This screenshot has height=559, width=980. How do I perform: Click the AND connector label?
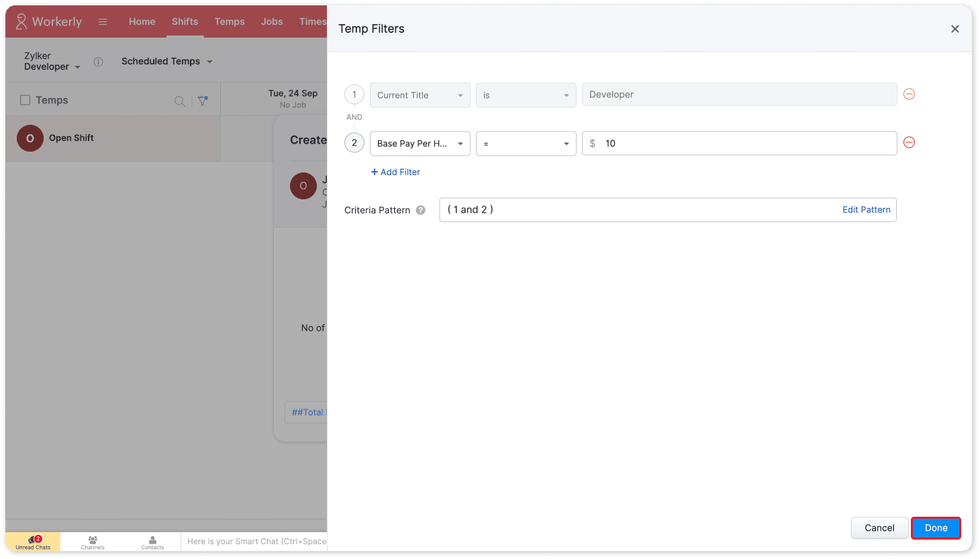pyautogui.click(x=354, y=117)
